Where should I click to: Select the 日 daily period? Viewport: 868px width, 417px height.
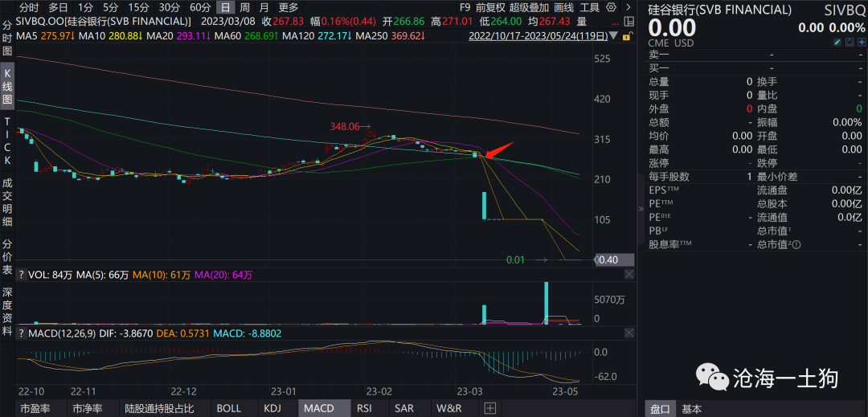225,7
